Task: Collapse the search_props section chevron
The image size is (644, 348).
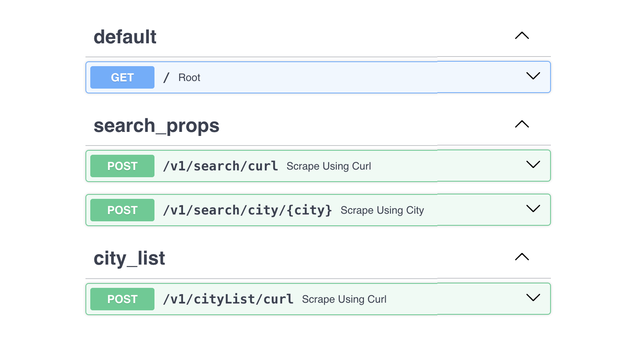Action: pyautogui.click(x=521, y=124)
